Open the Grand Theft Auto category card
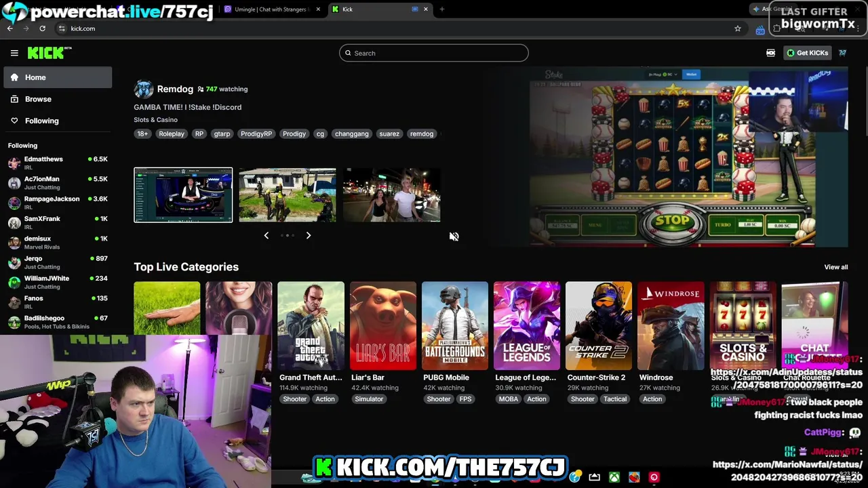The image size is (868, 488). [x=311, y=326]
